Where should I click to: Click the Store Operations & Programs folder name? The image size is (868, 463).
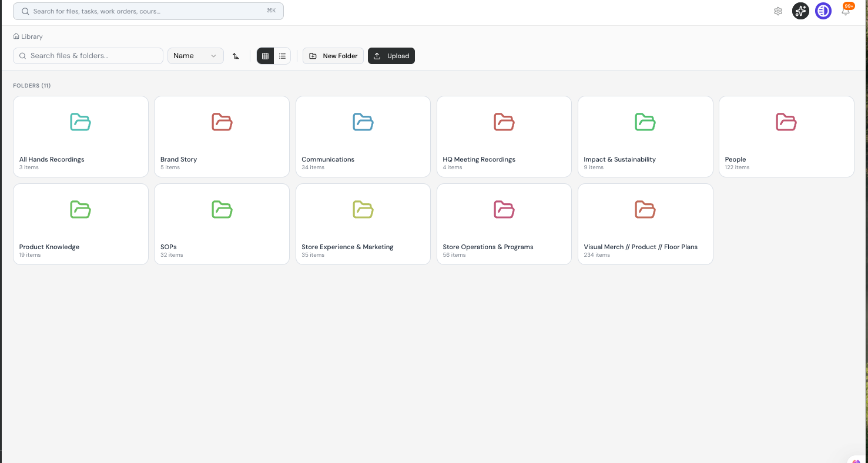pyautogui.click(x=488, y=247)
